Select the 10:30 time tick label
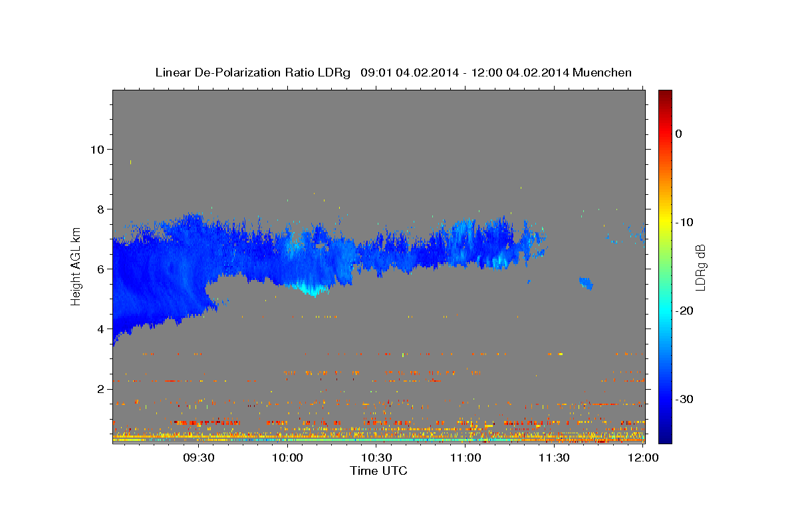 coord(376,458)
